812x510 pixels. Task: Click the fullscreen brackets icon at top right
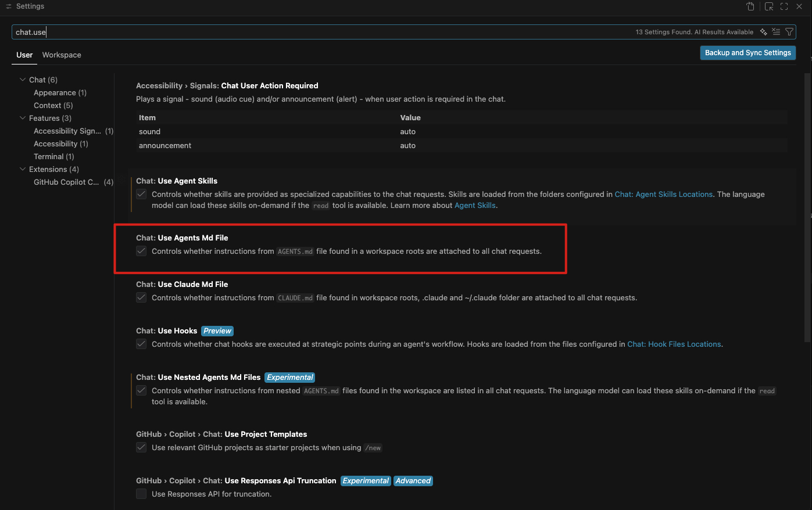point(784,6)
